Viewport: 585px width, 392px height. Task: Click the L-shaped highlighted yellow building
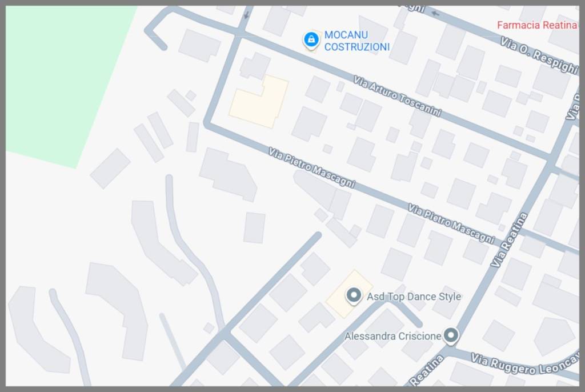click(259, 102)
